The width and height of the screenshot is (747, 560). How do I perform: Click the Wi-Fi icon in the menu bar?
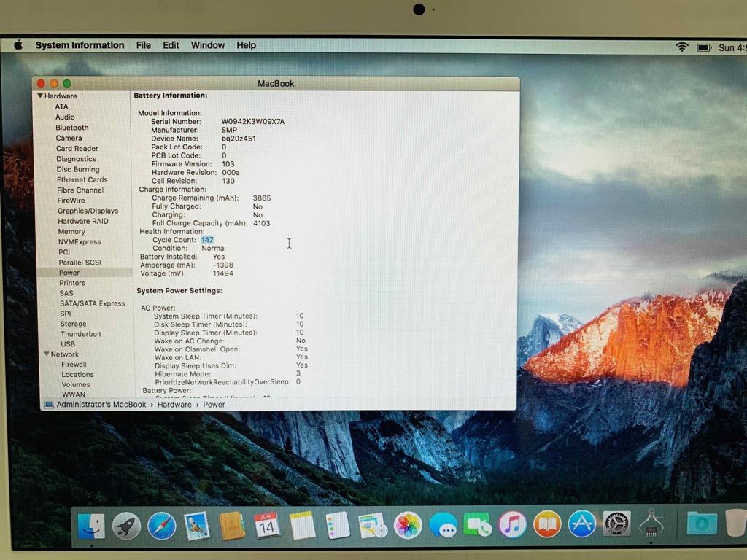tap(681, 46)
